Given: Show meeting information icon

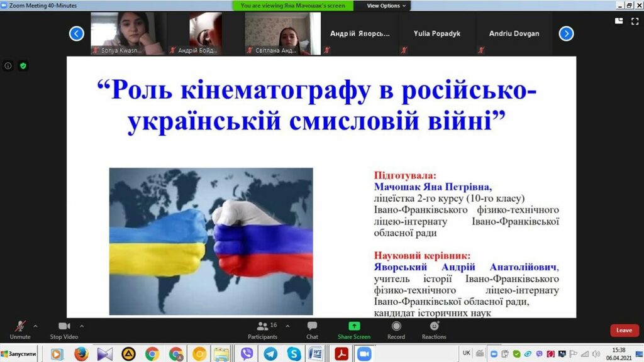Looking at the screenshot, I should click(x=8, y=65).
